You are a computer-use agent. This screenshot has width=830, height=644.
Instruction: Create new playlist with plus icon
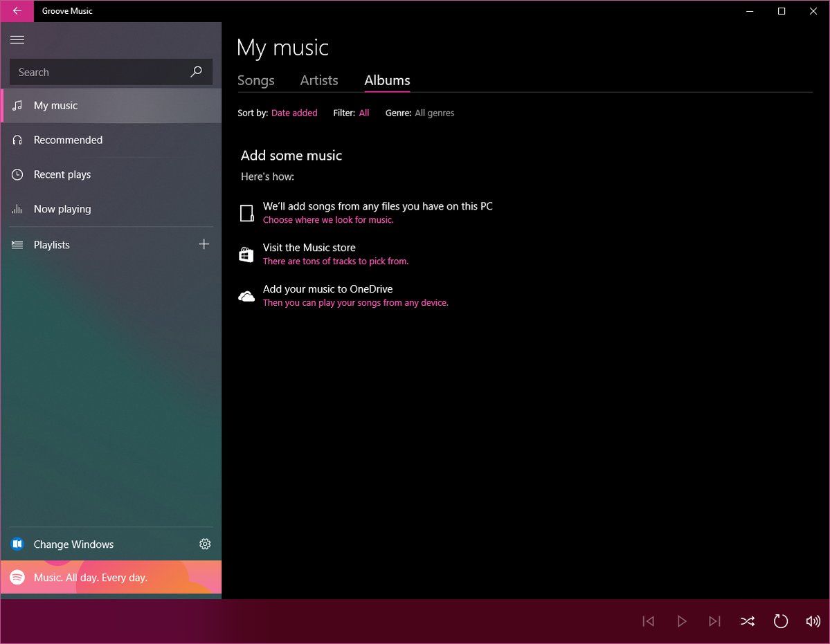point(204,244)
